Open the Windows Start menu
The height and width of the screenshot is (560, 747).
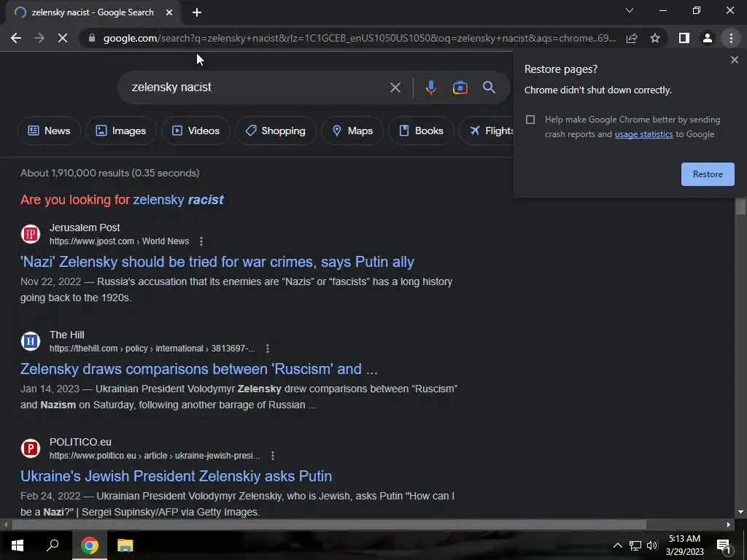18,545
